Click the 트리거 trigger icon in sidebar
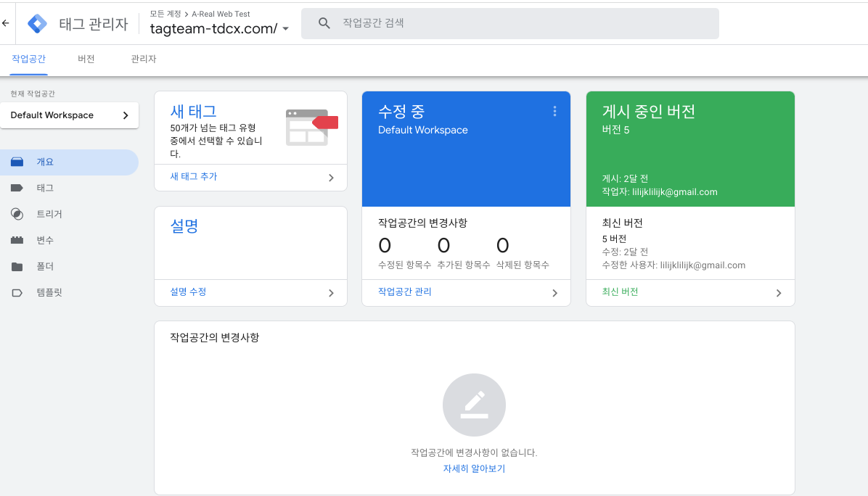The image size is (868, 496). click(x=17, y=214)
